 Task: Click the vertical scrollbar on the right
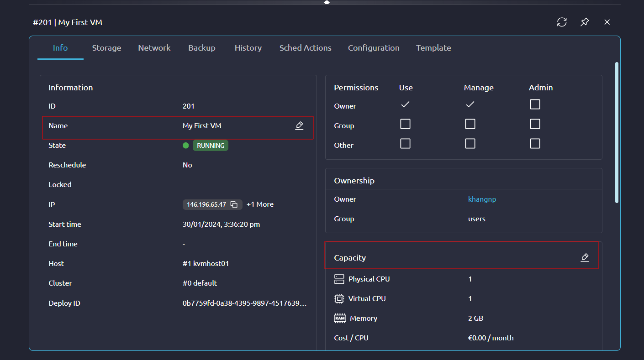pyautogui.click(x=617, y=132)
